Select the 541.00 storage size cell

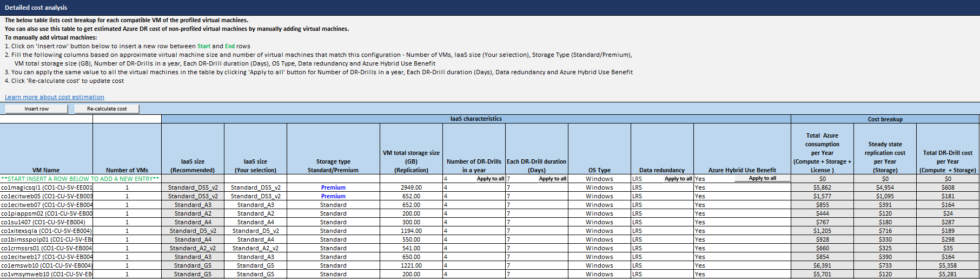[411, 248]
